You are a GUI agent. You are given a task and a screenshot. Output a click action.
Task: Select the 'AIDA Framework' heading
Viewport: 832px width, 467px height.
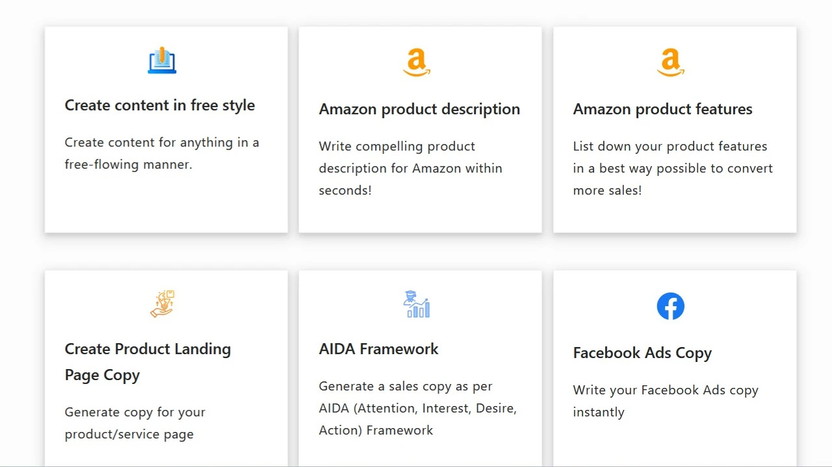coord(379,349)
